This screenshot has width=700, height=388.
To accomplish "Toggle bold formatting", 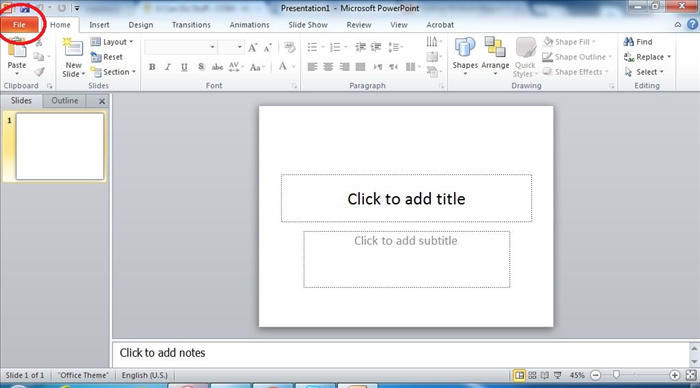I will [152, 67].
